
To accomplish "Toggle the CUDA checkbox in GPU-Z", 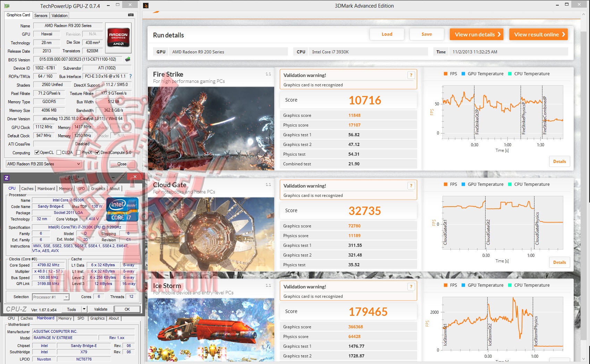I will point(59,153).
